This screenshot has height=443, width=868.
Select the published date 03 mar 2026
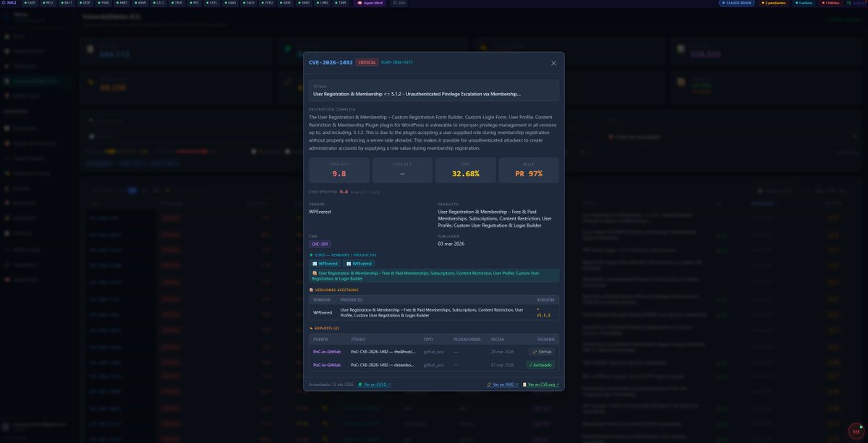pos(451,244)
